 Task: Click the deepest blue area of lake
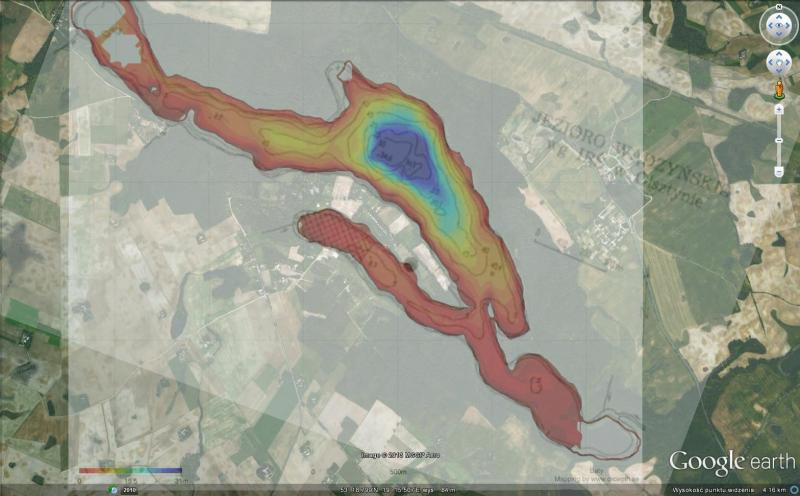(x=400, y=152)
